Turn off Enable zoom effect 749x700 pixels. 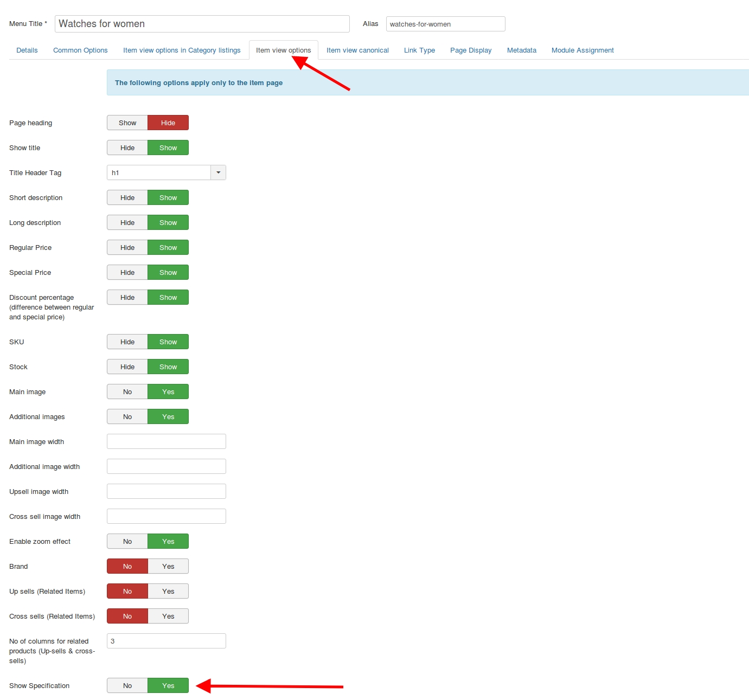(x=127, y=542)
